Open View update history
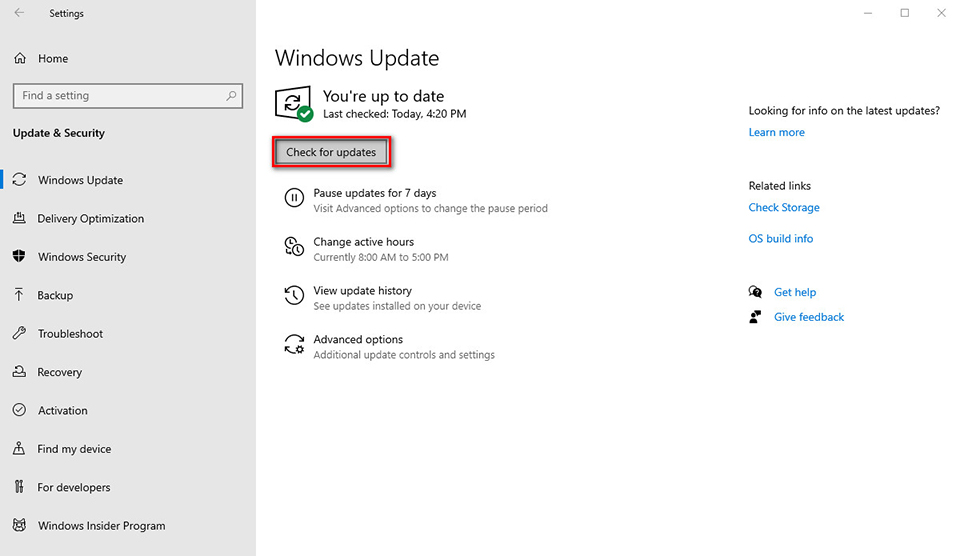The image size is (960, 556). tap(362, 291)
